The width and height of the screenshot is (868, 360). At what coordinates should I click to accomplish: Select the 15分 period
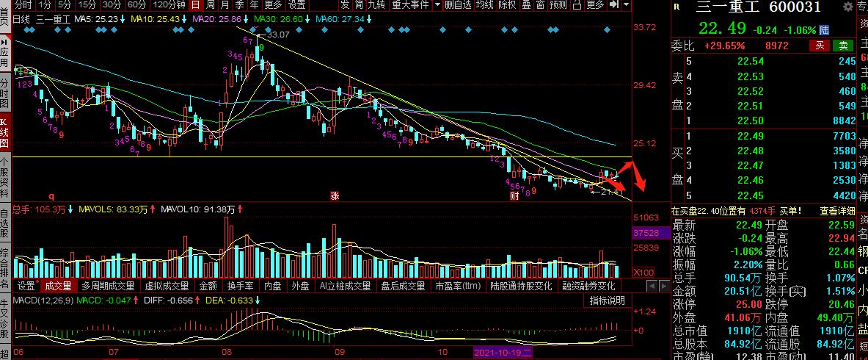tap(87, 5)
